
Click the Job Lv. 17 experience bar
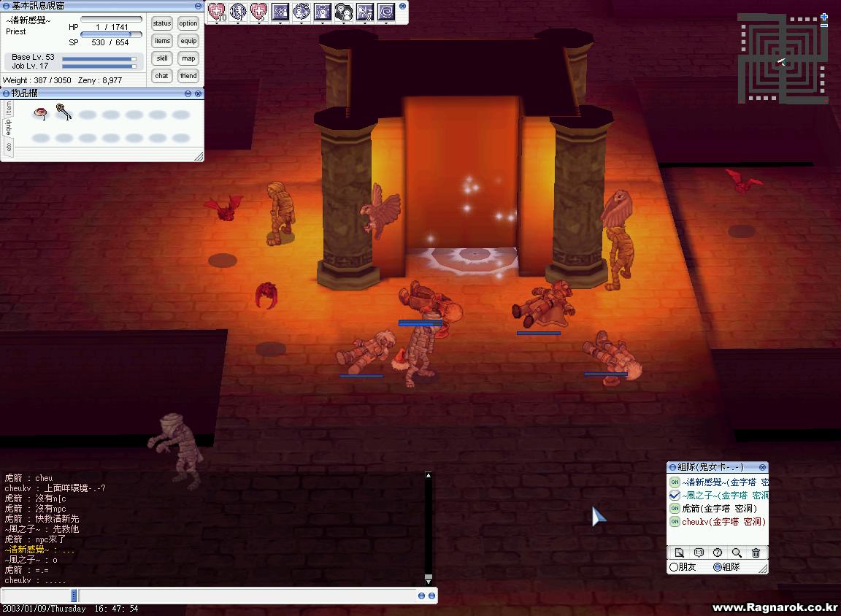tap(99, 66)
